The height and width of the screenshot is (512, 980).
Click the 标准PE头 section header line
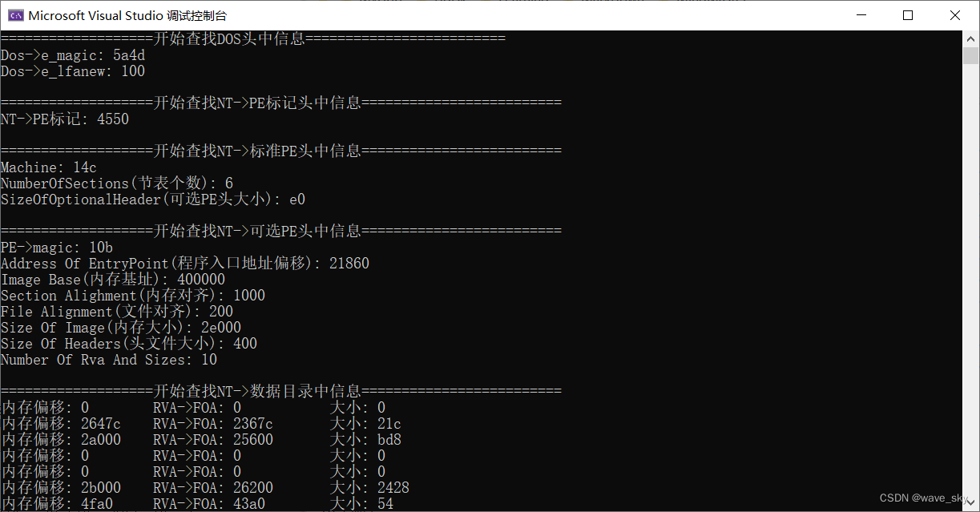[x=281, y=151]
